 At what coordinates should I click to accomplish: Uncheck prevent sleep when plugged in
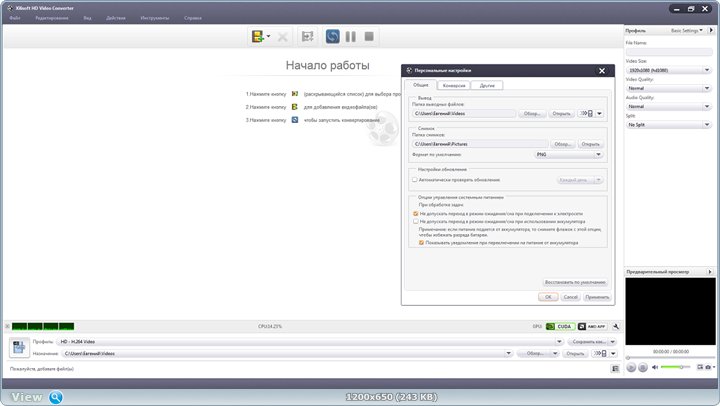click(x=415, y=213)
